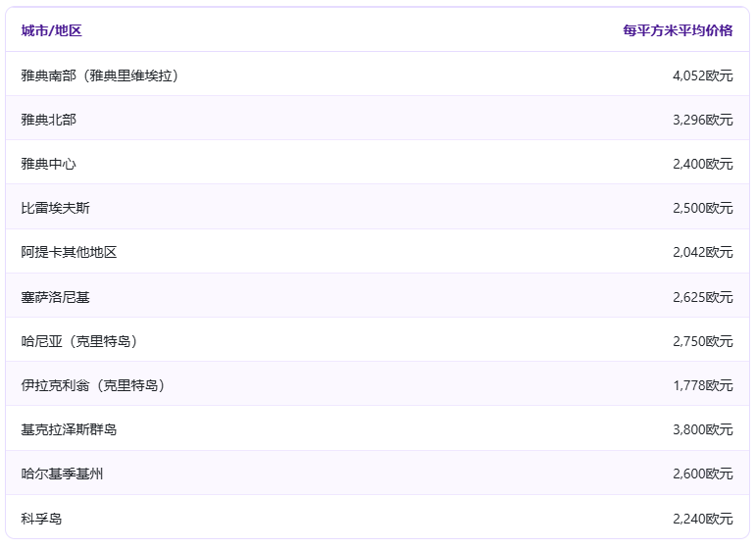Select the 基克拉泽斯群岛 region cell
Image resolution: width=756 pixels, height=549 pixels.
tap(69, 429)
